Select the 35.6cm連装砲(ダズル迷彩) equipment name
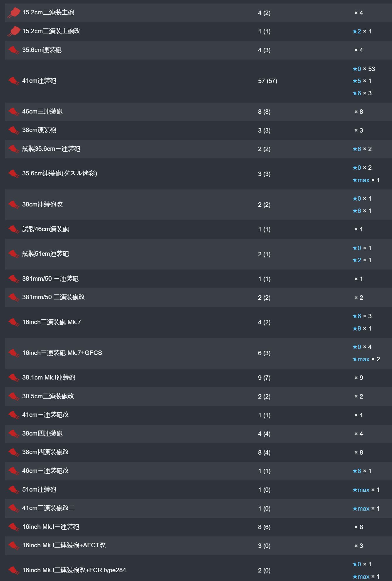Viewport: 392px width, 581px height. point(60,173)
